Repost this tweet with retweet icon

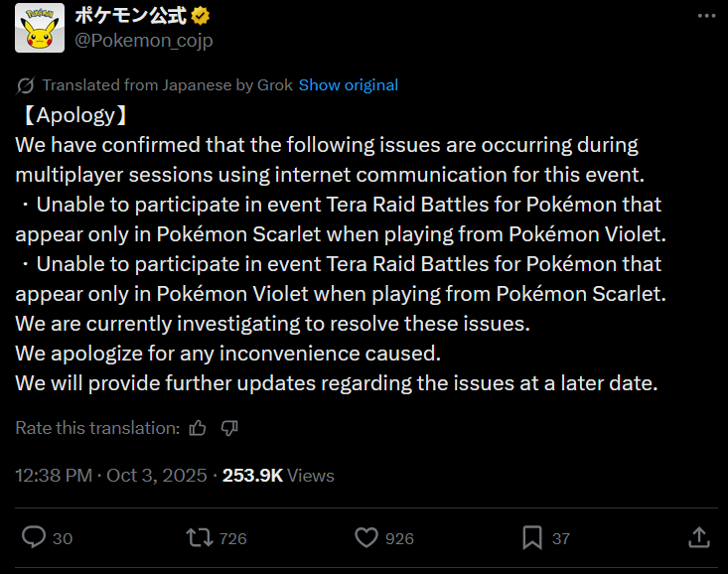199,537
